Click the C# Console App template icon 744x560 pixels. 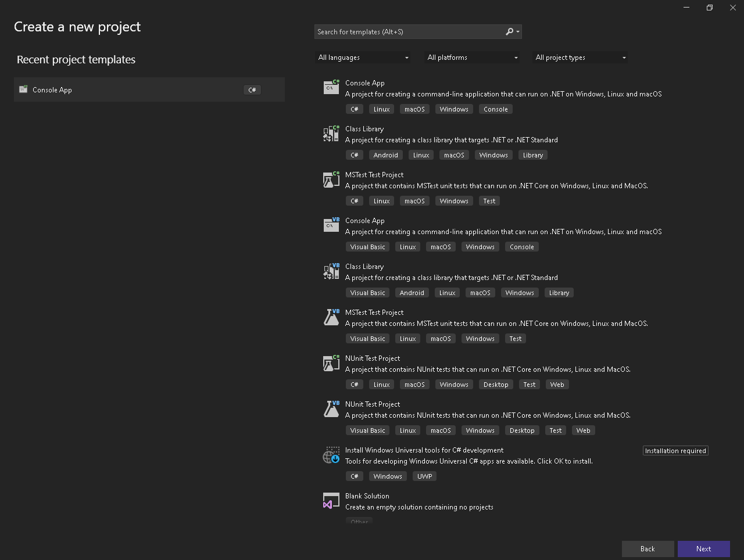coord(331,87)
